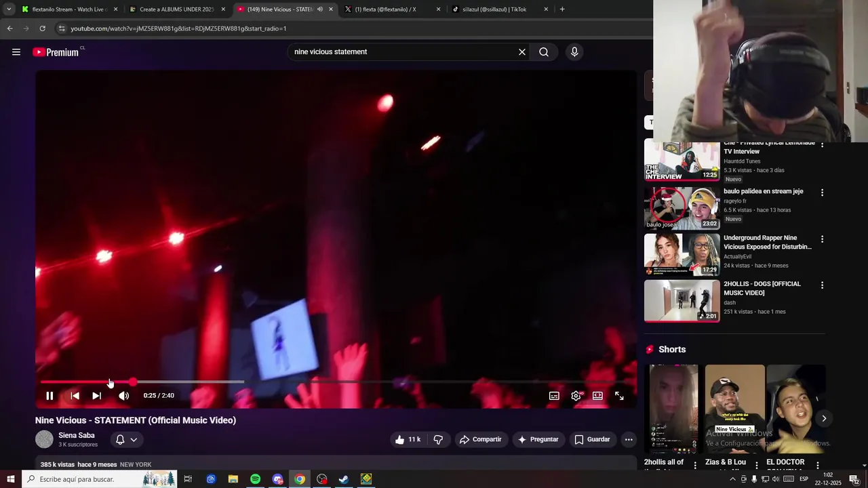Enter fullscreen mode on the player
868x488 pixels.
619,396
